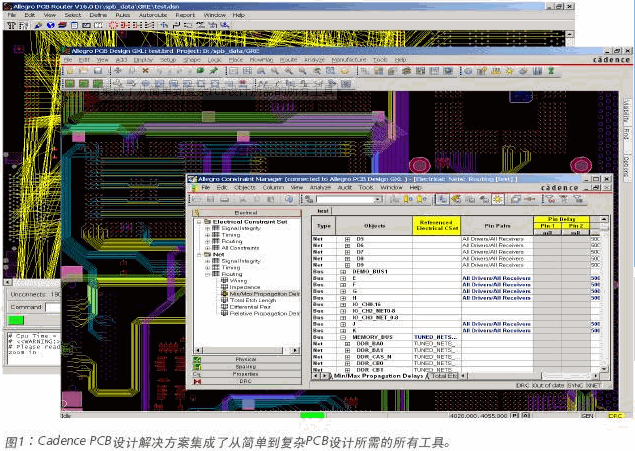Click the Physical section icon in Constraint Manager

point(197,360)
